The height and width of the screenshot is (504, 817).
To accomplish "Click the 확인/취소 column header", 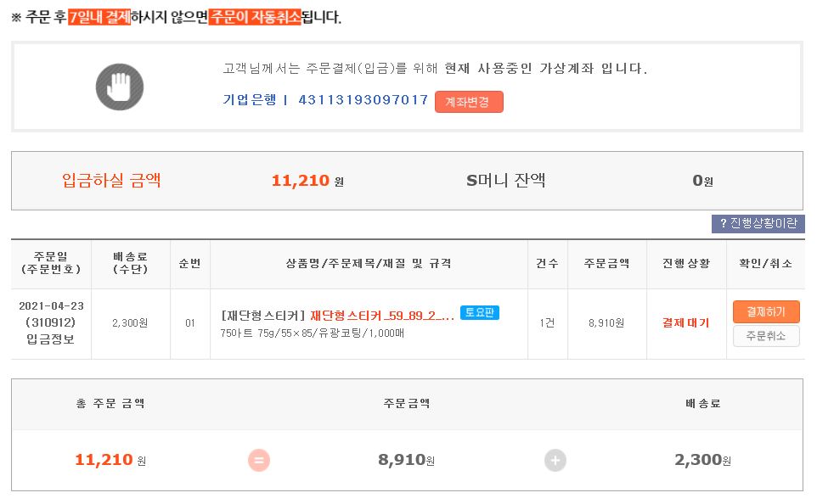I will point(766,264).
